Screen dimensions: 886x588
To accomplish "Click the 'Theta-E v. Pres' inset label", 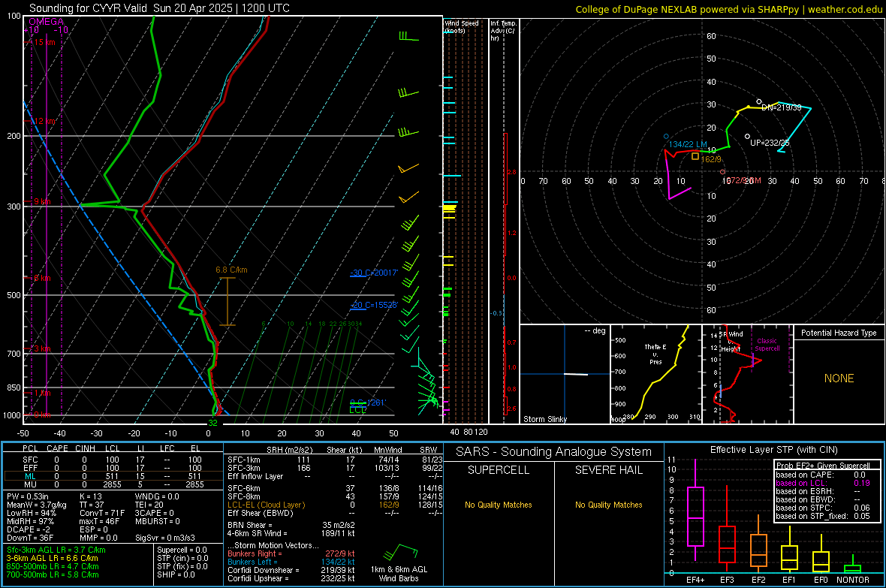I will [655, 354].
